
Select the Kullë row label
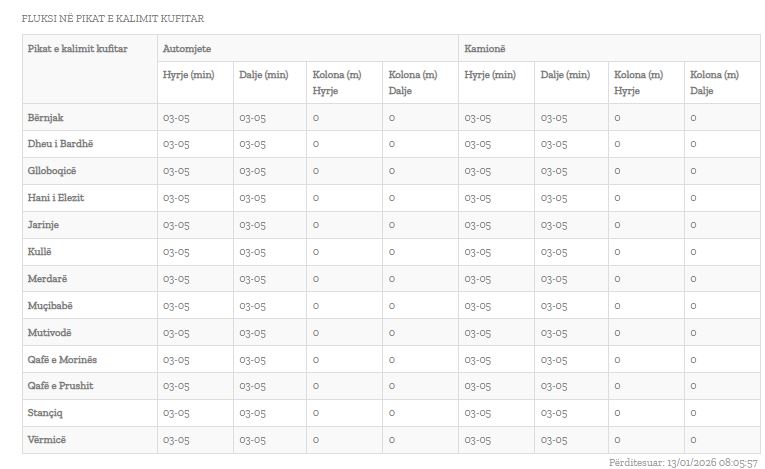(39, 252)
